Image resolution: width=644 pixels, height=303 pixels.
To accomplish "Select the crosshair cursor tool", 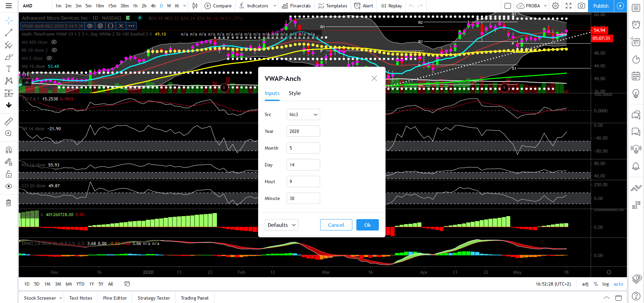I will 9,21.
